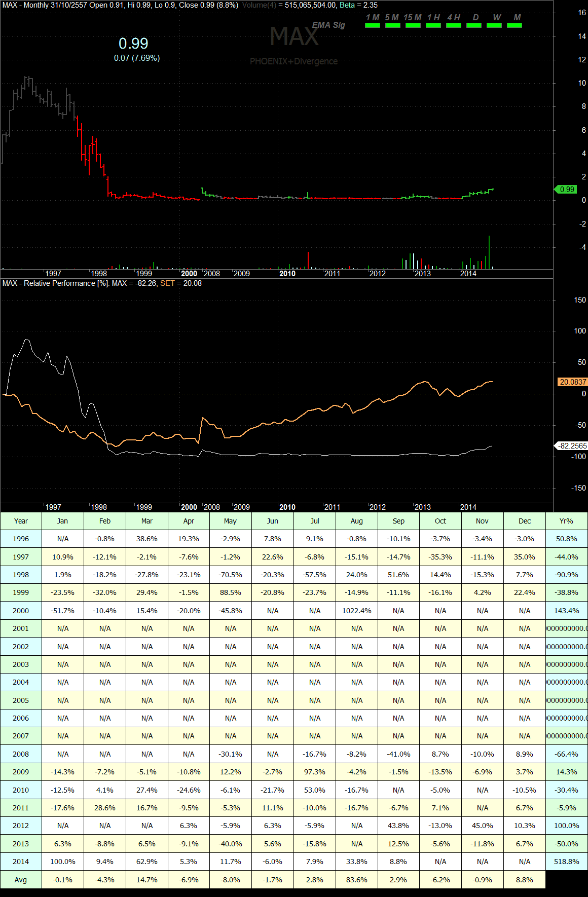Click the 100.0% cell for Jan 2014
588x897 pixels.
(x=63, y=862)
